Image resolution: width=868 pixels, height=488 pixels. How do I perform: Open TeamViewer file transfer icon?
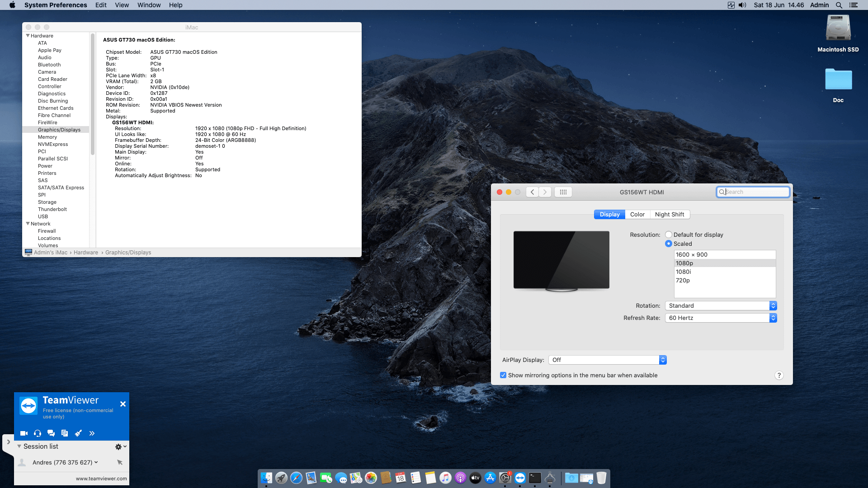pyautogui.click(x=65, y=433)
